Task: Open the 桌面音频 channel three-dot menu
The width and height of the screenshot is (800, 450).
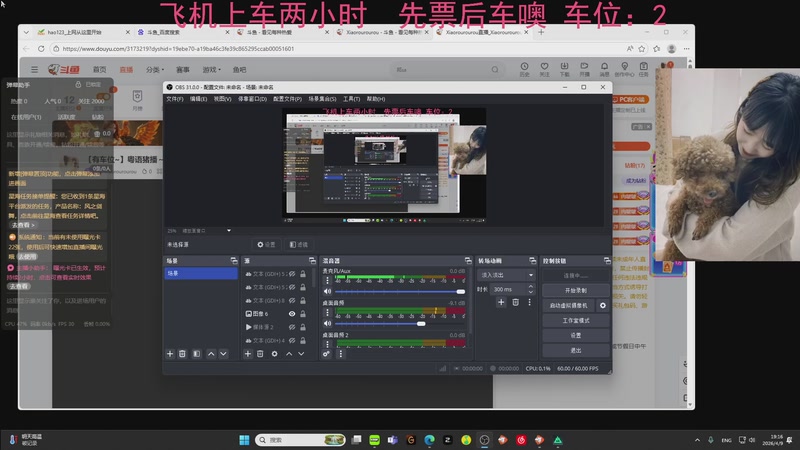Action: (328, 312)
